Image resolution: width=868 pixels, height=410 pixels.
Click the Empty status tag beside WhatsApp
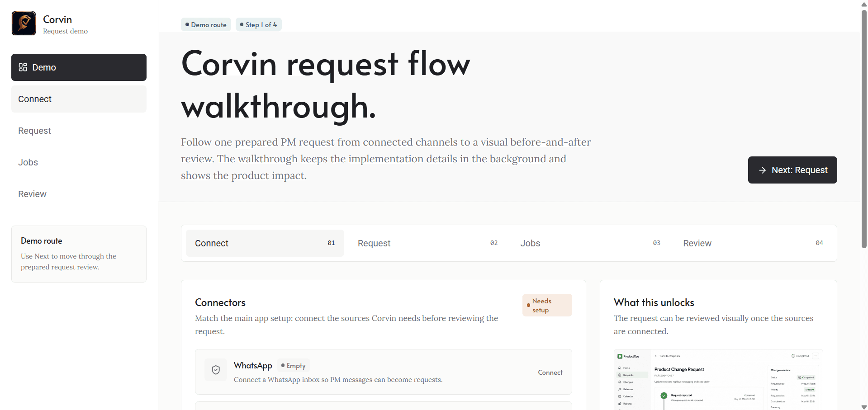coord(293,365)
